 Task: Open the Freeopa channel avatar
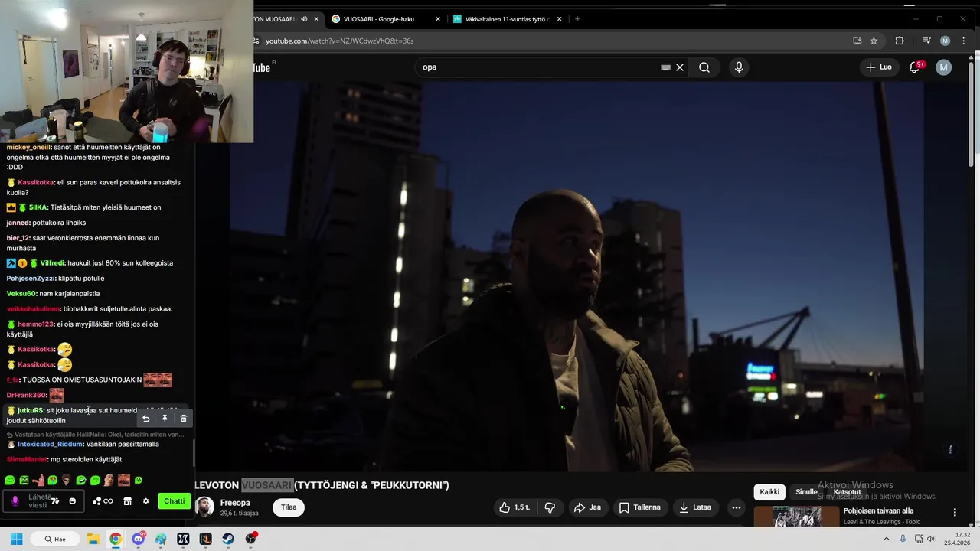[x=204, y=507]
